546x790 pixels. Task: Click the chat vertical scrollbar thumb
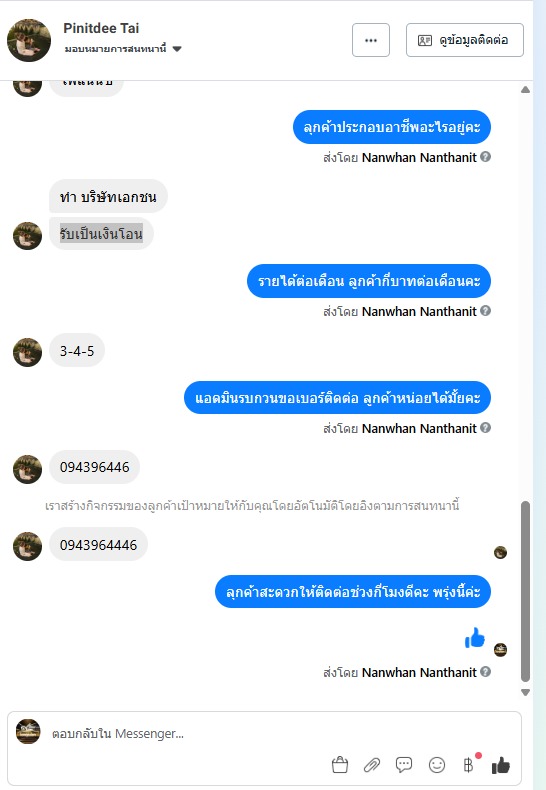[525, 591]
